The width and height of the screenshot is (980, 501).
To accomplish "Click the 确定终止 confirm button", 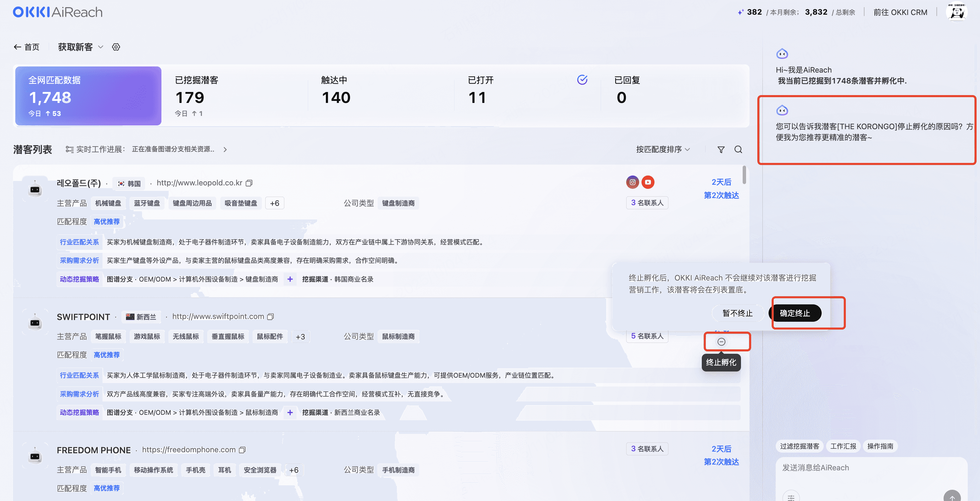I will click(795, 313).
